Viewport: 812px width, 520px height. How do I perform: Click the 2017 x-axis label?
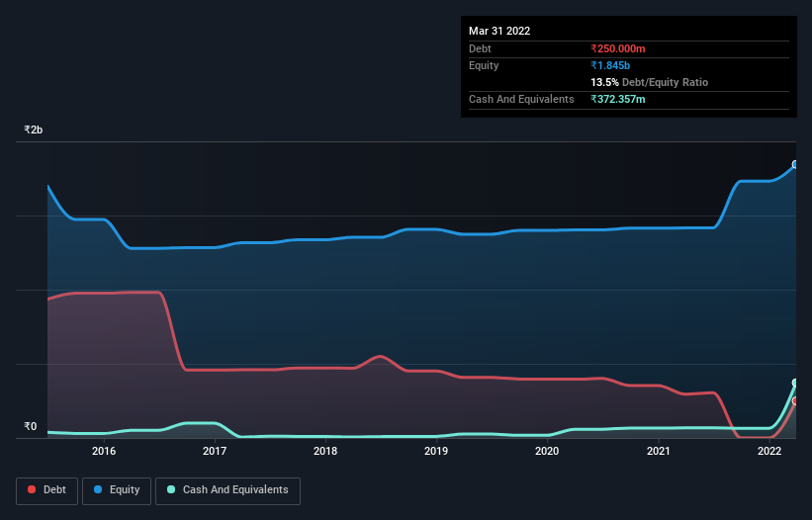click(215, 451)
